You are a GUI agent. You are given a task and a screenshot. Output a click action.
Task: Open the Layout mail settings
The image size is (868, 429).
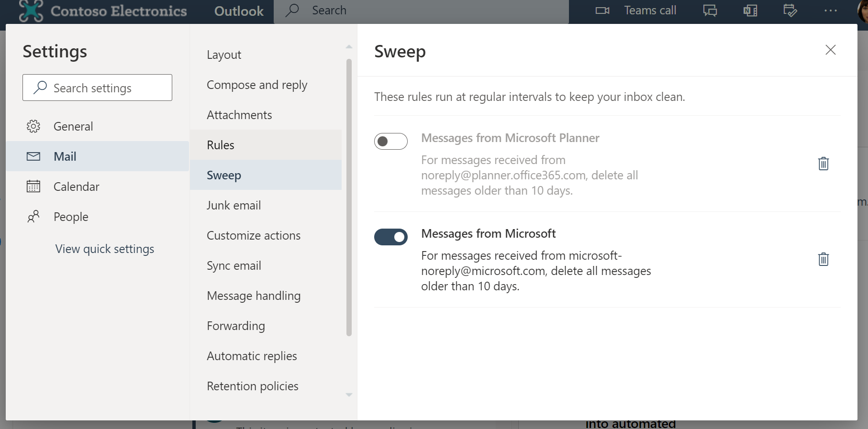click(x=266, y=55)
